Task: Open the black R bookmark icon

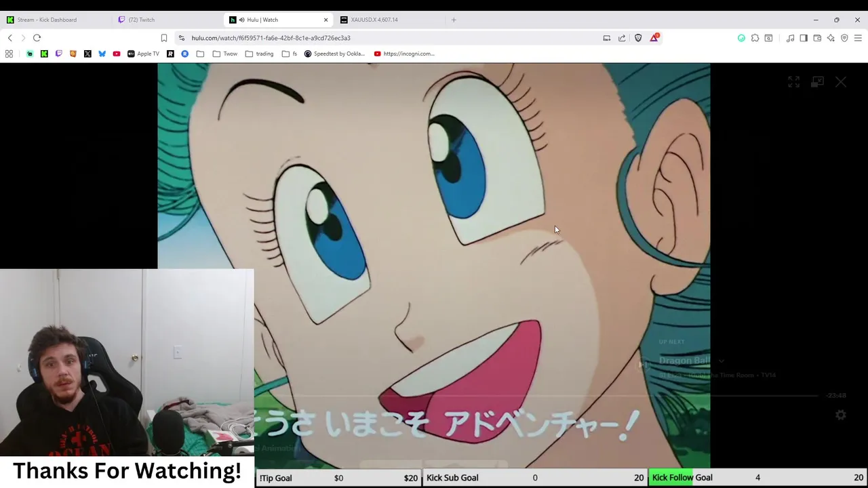Action: (170, 54)
